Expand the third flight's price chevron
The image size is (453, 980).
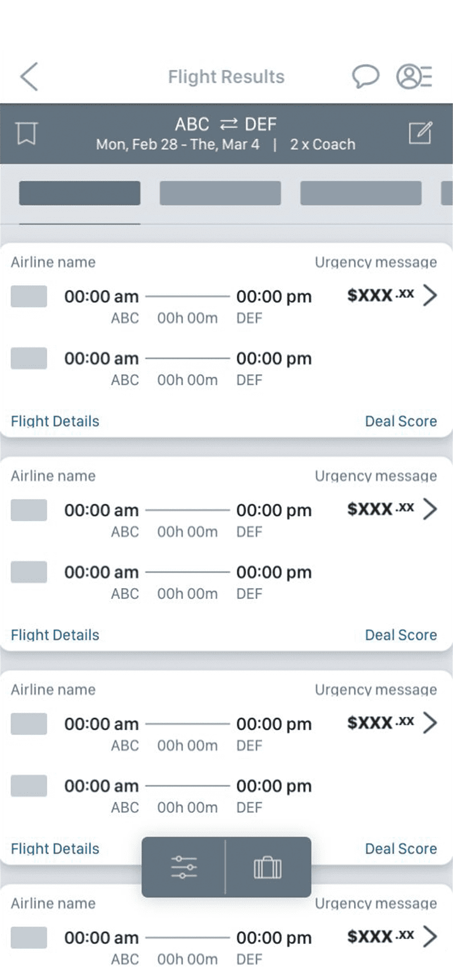tap(429, 723)
